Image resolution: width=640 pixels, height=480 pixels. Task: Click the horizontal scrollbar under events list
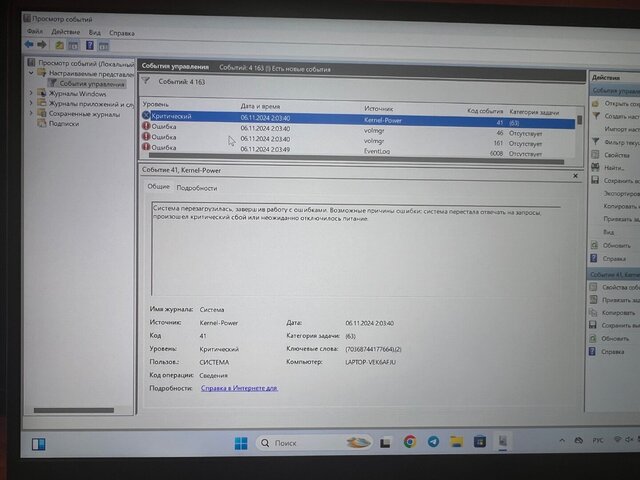(356, 158)
